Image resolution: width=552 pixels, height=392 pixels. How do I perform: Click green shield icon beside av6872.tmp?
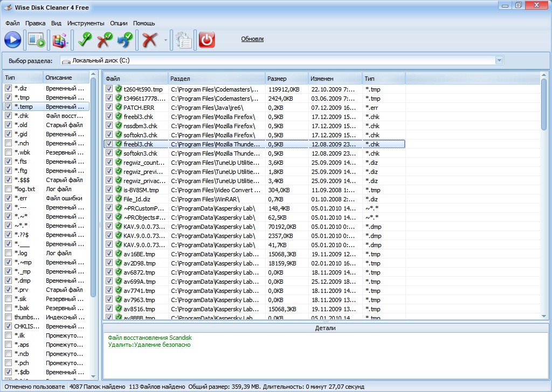click(119, 272)
